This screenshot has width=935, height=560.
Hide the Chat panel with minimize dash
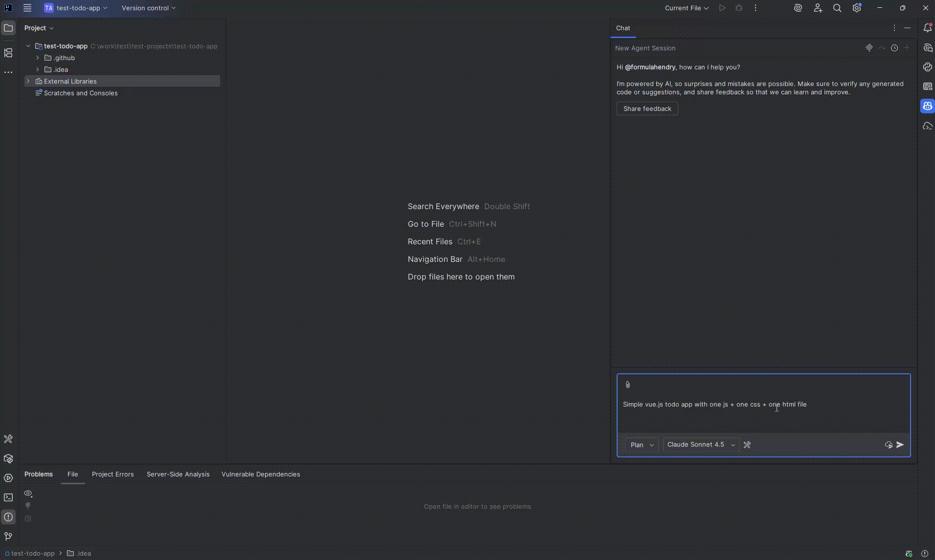[907, 28]
